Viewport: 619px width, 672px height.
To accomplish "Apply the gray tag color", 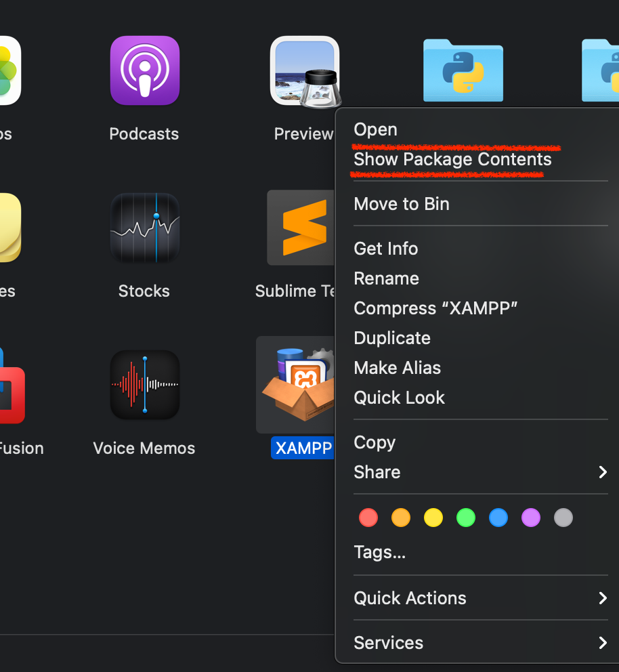I will coord(563,518).
